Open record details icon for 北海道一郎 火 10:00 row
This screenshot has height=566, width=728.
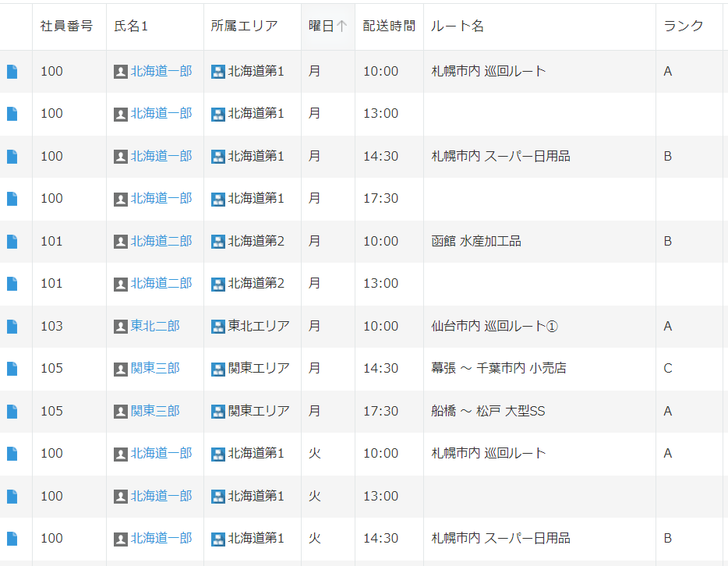(x=12, y=454)
